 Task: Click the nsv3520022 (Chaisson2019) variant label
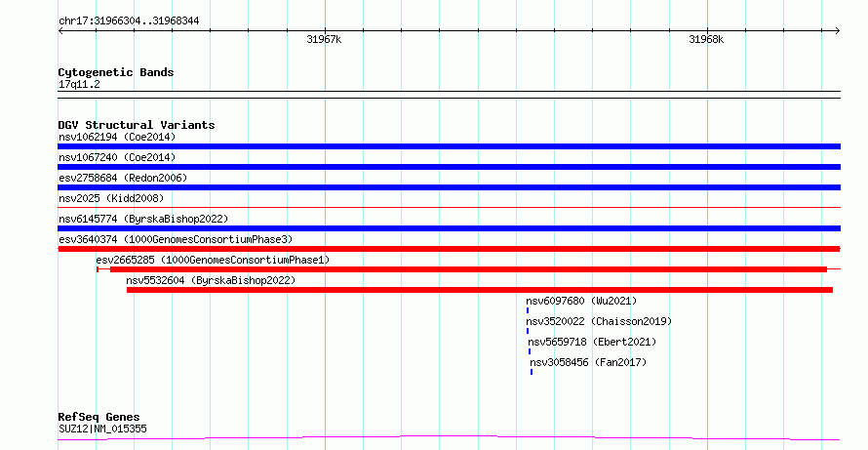(599, 321)
